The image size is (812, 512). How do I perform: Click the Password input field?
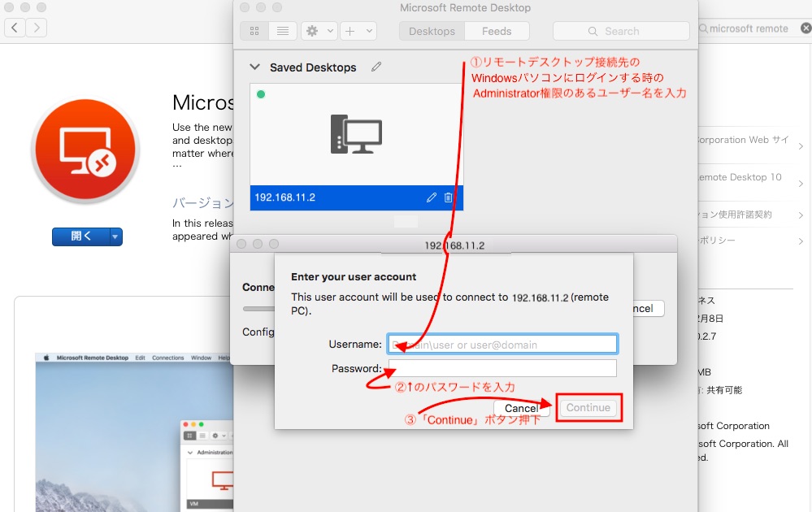[502, 368]
